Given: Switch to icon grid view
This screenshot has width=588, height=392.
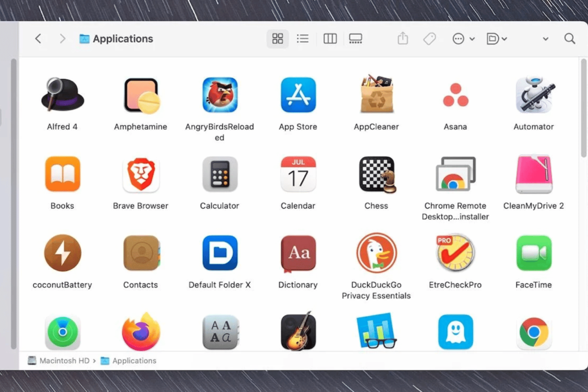Looking at the screenshot, I should click(278, 38).
